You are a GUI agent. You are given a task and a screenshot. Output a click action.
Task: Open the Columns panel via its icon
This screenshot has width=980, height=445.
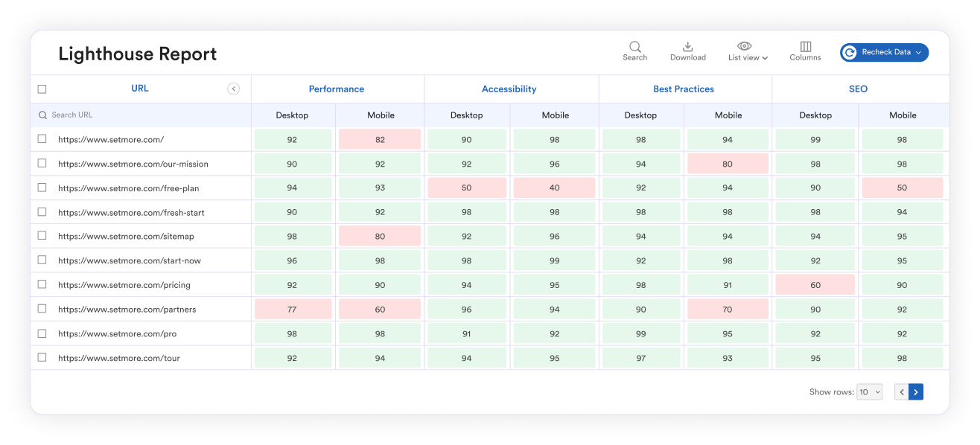tap(804, 45)
